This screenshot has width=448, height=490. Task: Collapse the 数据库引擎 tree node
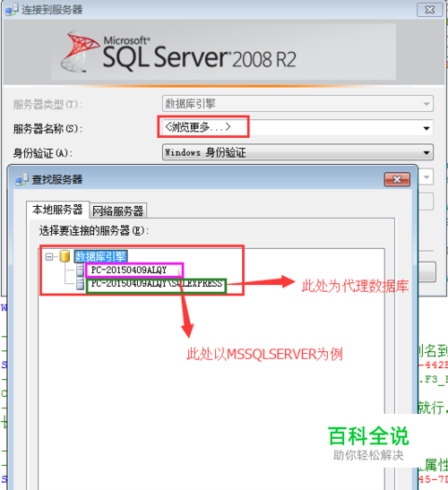point(48,257)
